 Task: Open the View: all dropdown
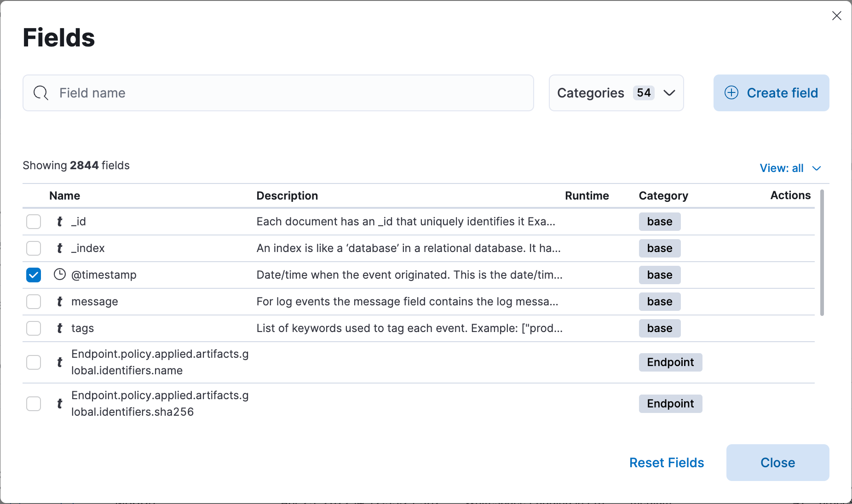coord(790,168)
